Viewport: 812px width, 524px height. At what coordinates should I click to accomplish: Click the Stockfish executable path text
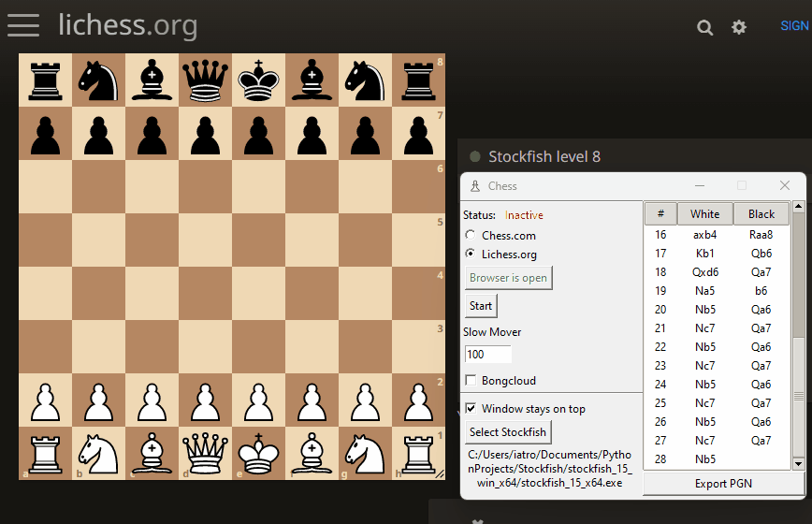(549, 469)
